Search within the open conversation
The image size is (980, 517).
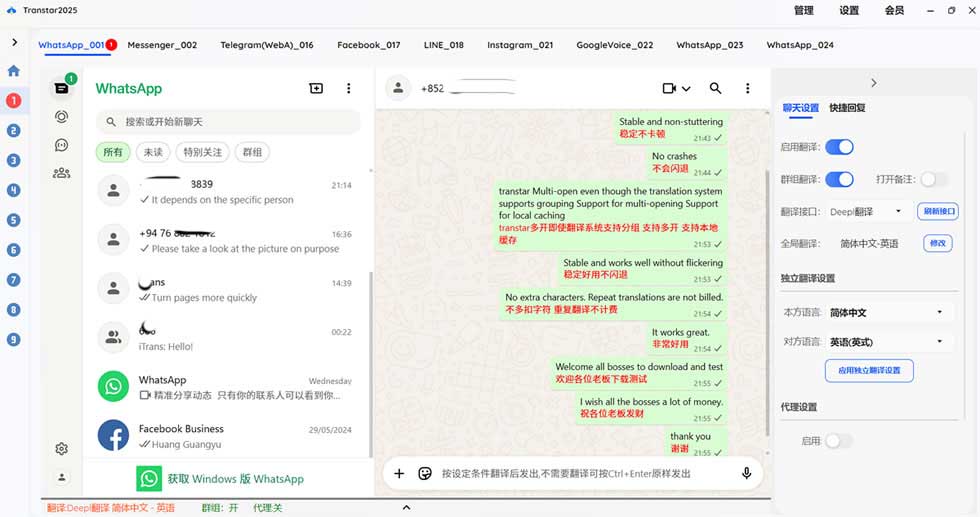[x=715, y=89]
